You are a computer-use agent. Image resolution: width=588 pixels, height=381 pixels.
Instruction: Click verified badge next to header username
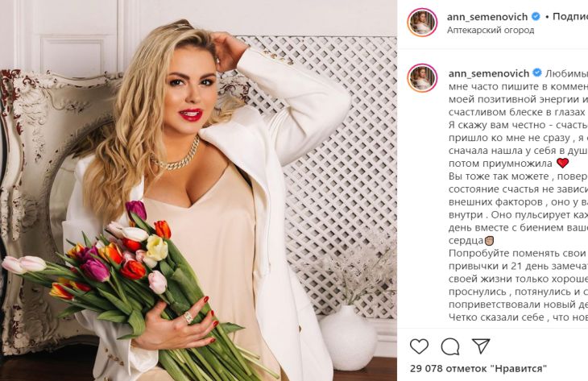click(536, 16)
